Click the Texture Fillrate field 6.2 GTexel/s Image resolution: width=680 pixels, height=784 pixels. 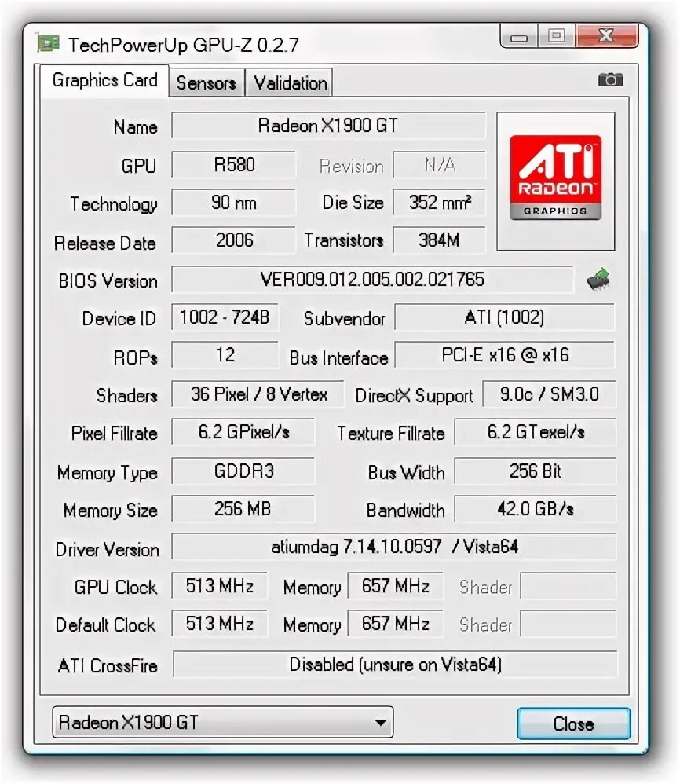(535, 432)
